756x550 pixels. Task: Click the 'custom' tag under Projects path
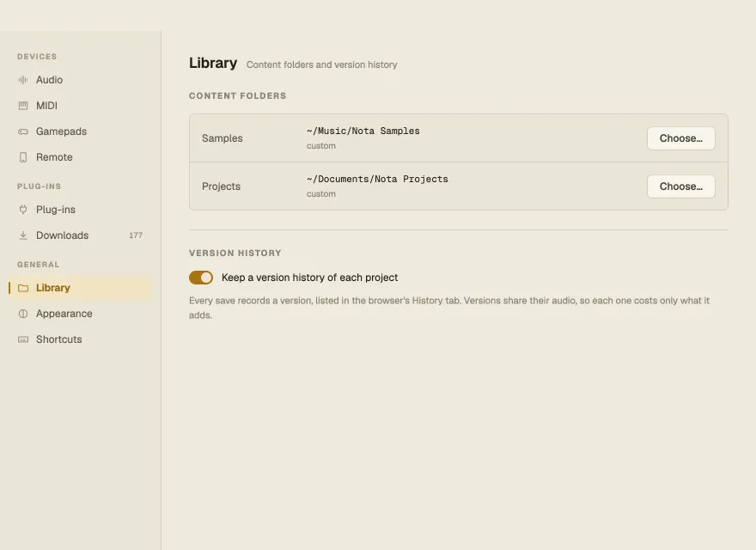tap(321, 194)
